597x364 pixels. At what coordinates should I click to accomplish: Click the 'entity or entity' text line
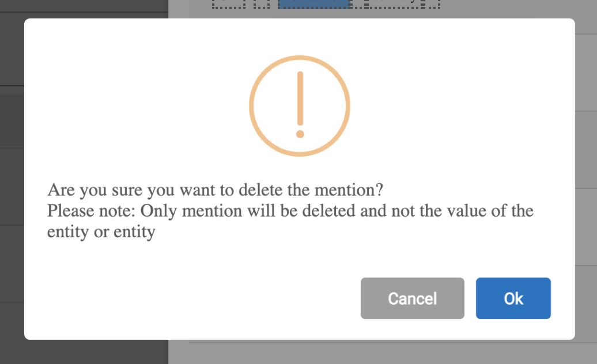(x=101, y=232)
